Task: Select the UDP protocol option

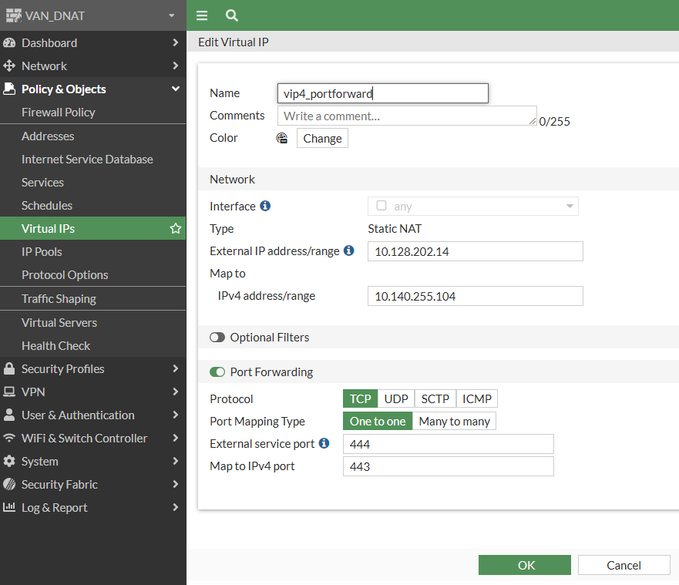Action: 396,399
